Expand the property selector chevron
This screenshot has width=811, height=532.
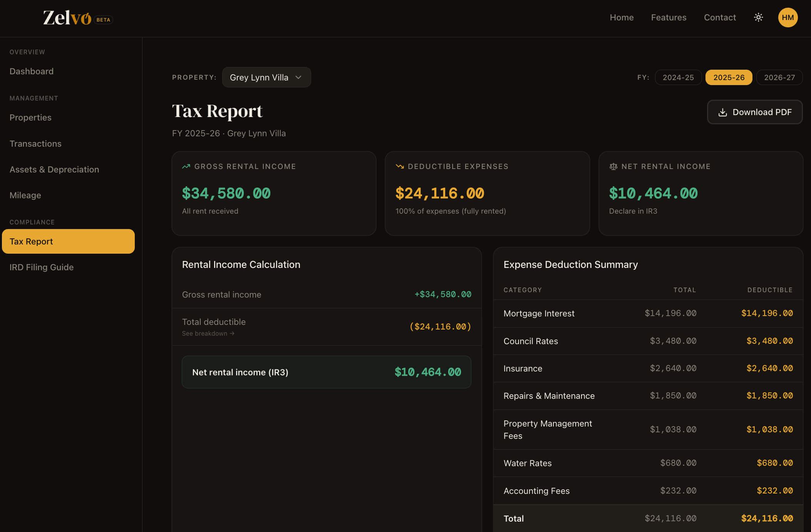[x=298, y=77]
